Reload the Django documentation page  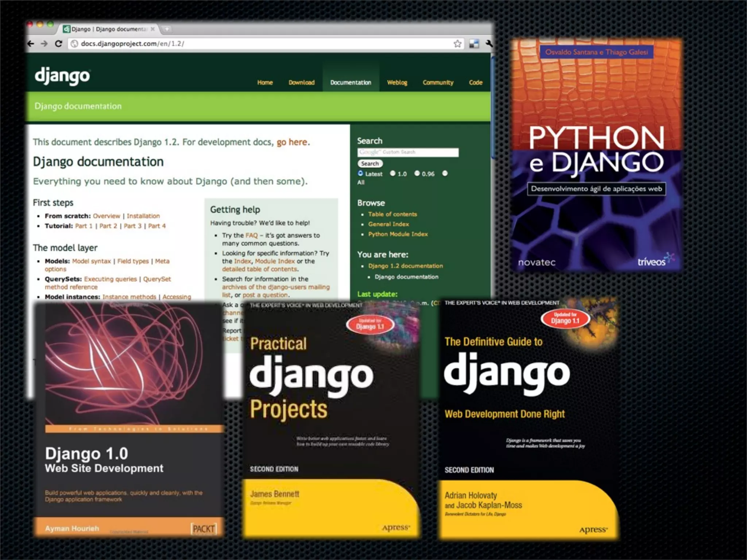click(58, 44)
